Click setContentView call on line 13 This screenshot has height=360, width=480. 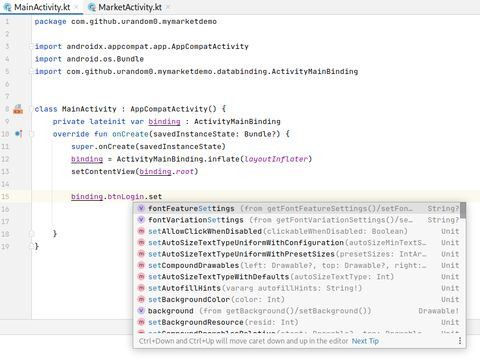point(135,172)
